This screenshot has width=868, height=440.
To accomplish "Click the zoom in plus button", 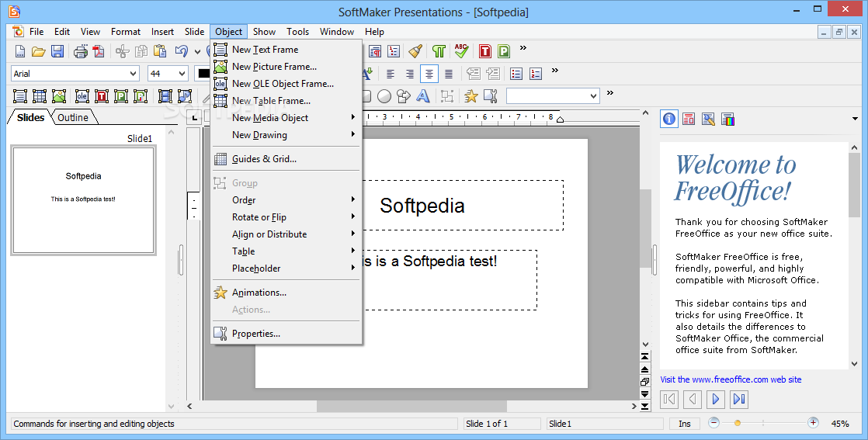I will (813, 423).
